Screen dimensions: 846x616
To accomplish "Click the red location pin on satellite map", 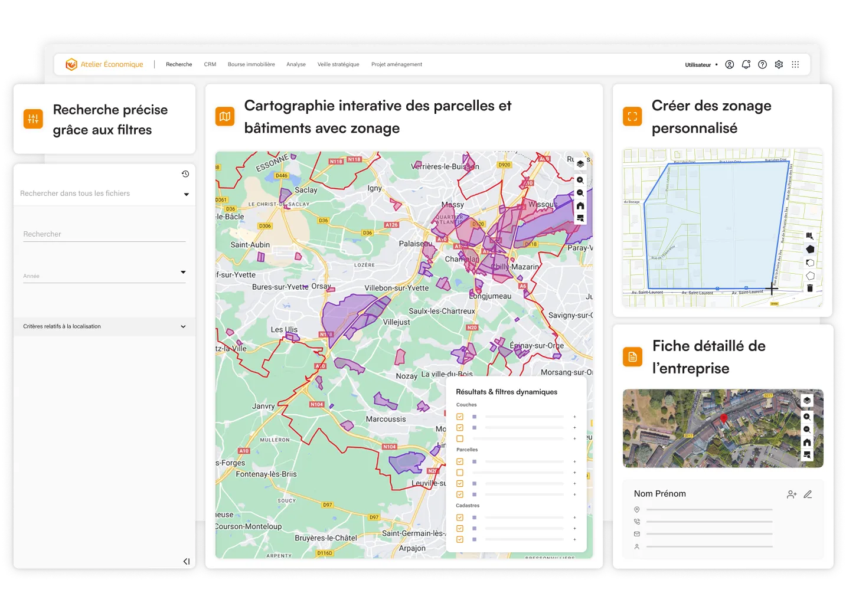I will (724, 418).
